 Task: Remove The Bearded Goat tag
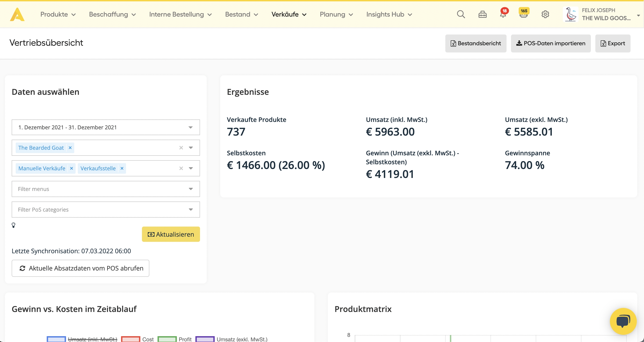click(x=70, y=148)
